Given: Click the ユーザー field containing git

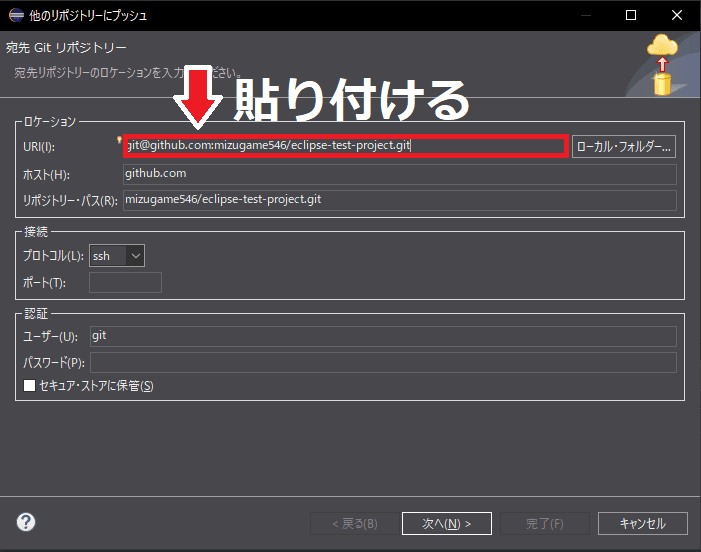Looking at the screenshot, I should coord(382,336).
